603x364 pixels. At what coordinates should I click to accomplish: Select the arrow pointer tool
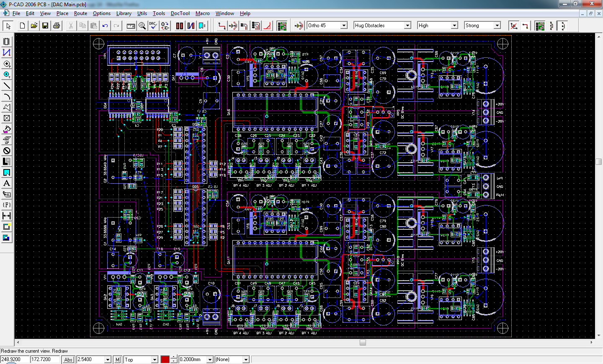(8, 26)
